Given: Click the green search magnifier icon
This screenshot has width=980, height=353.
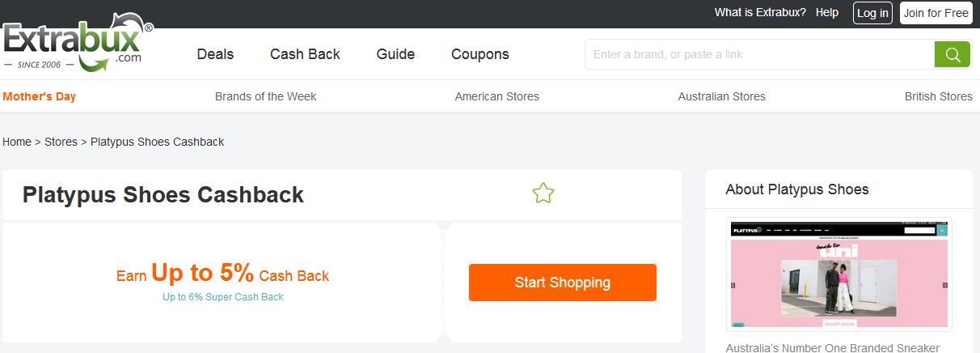Looking at the screenshot, I should pyautogui.click(x=952, y=55).
